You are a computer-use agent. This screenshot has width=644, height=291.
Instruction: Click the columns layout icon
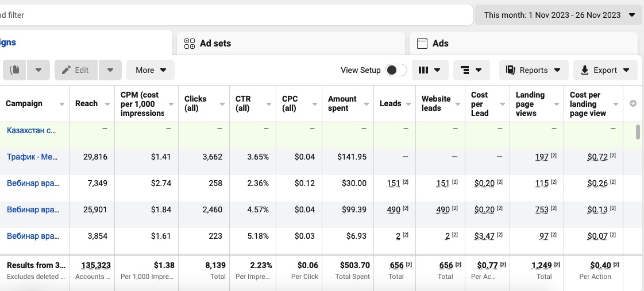[x=423, y=70]
